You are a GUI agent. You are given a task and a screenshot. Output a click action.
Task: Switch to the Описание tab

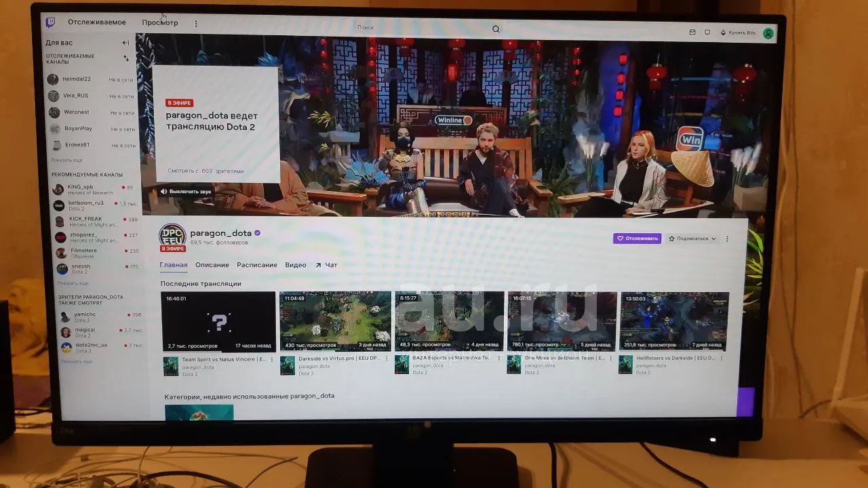[212, 265]
